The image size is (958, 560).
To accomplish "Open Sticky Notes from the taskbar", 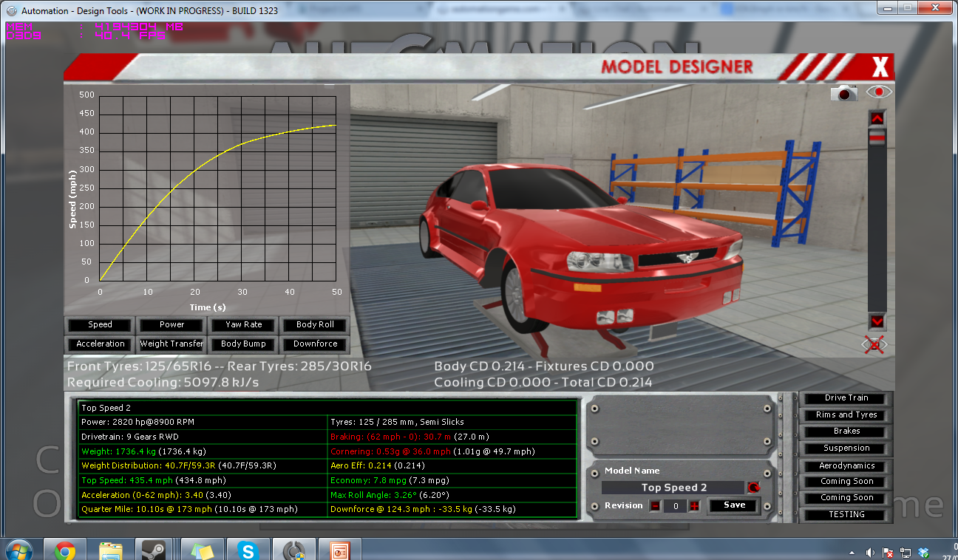I will (202, 550).
